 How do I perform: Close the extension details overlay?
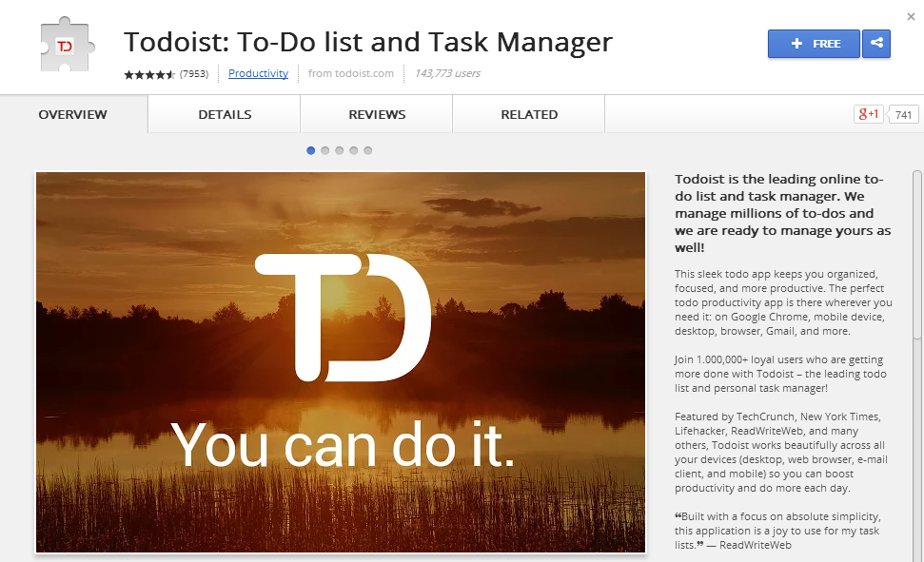point(911,16)
